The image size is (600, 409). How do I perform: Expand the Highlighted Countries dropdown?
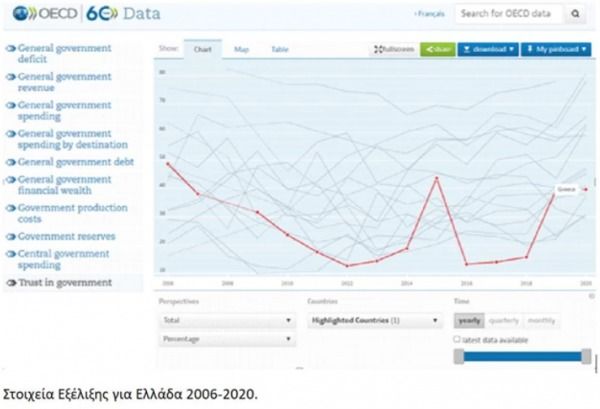[x=373, y=321]
